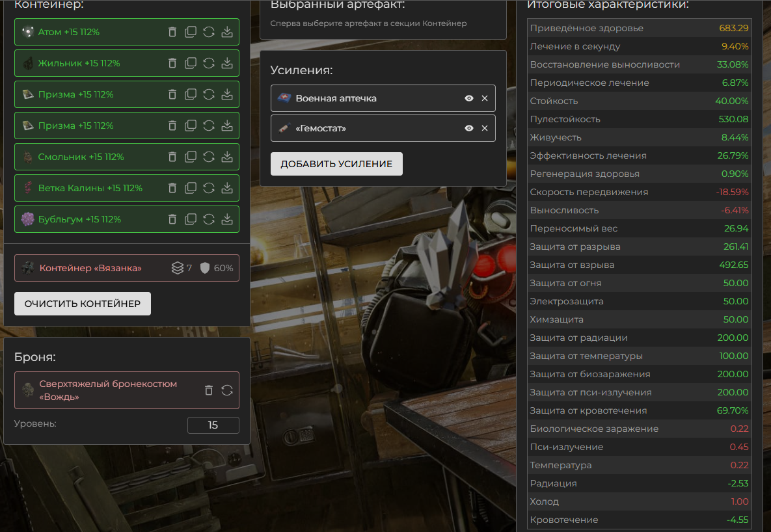Remove the Военная аптечка boost
The image size is (771, 532).
484,98
